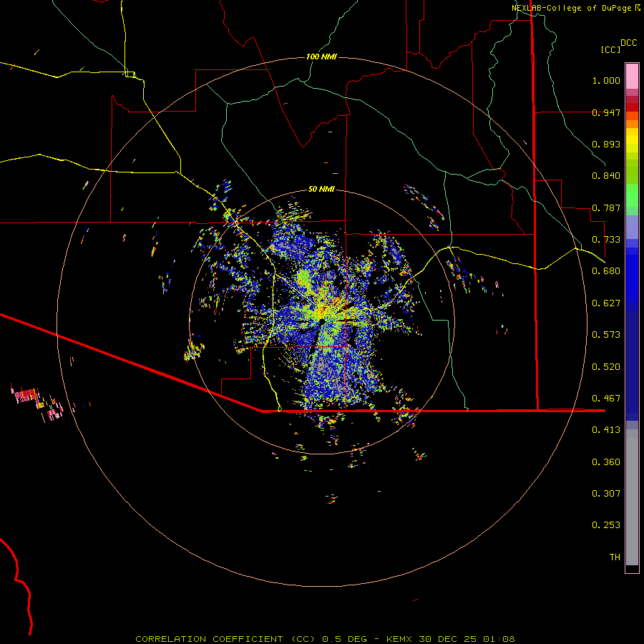
Task: Click the 0.413 scale value
Action: [x=606, y=430]
